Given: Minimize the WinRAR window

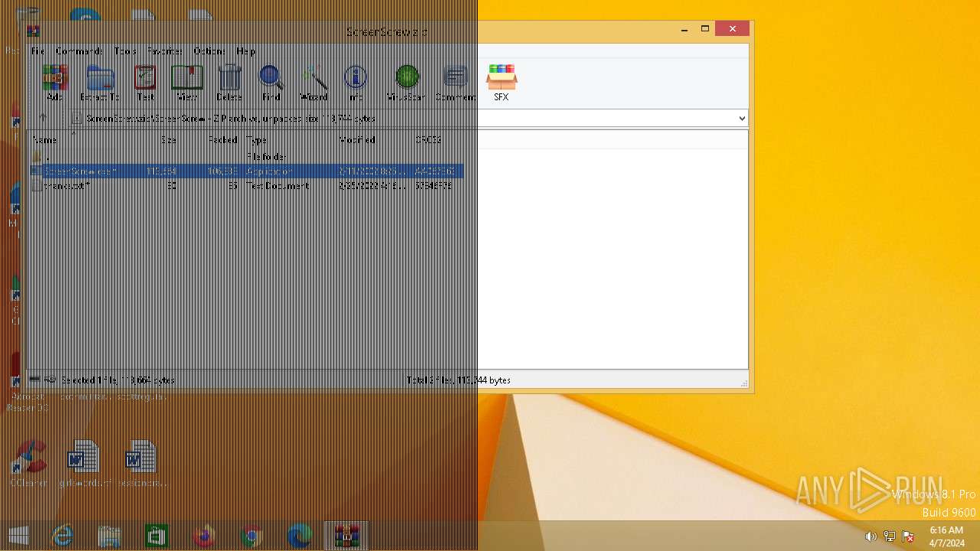Looking at the screenshot, I should pos(684,29).
